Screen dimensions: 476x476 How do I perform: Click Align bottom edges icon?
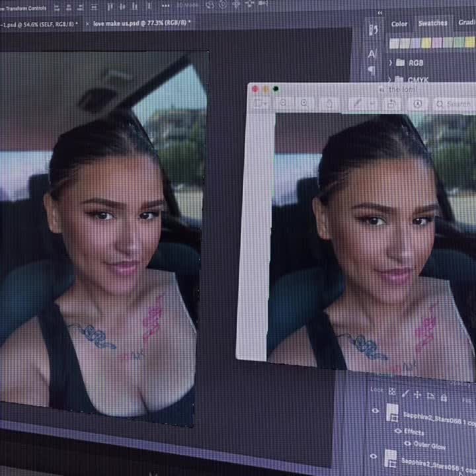point(135,6)
